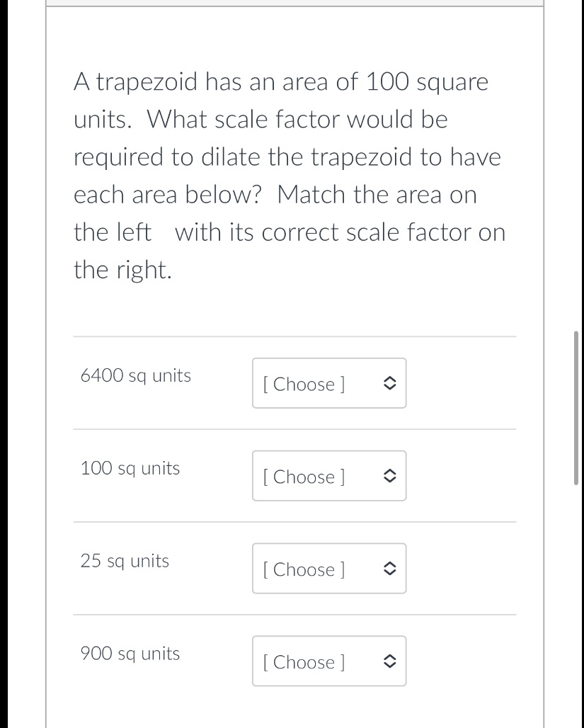Click the divider line above 900 sq units
584x728 pixels.
coord(294,614)
